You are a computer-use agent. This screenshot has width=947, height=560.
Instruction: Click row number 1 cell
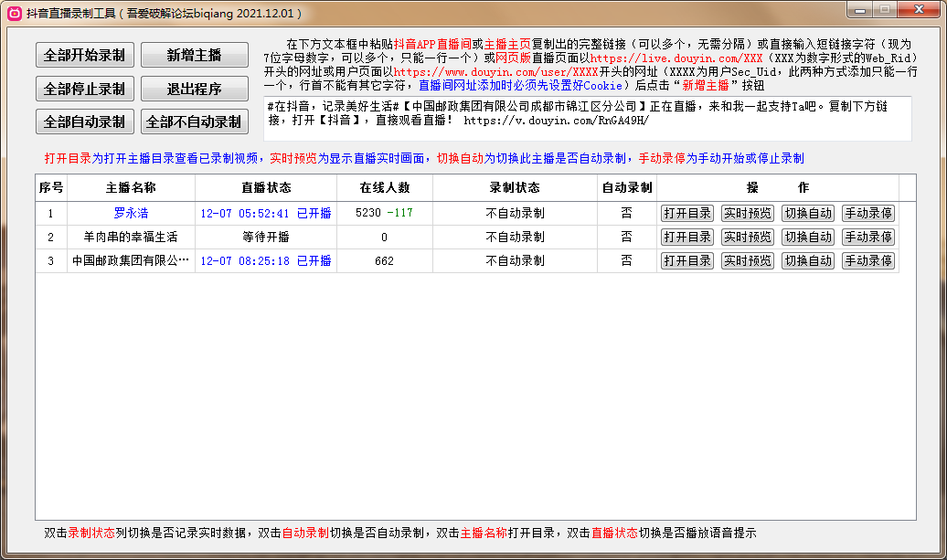(x=51, y=213)
